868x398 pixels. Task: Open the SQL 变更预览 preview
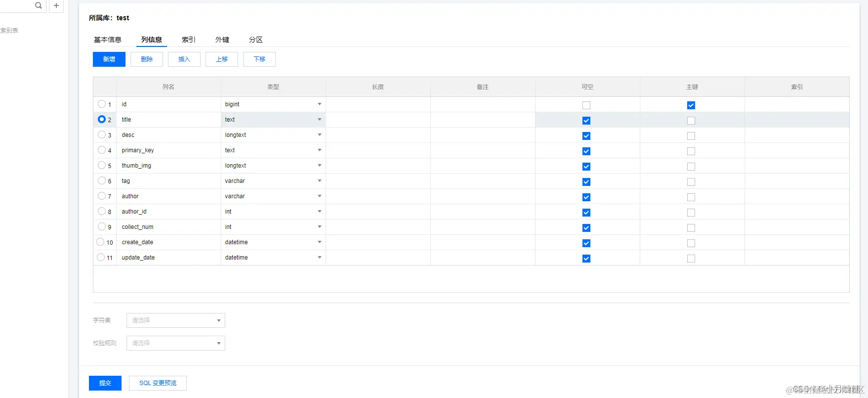(158, 383)
